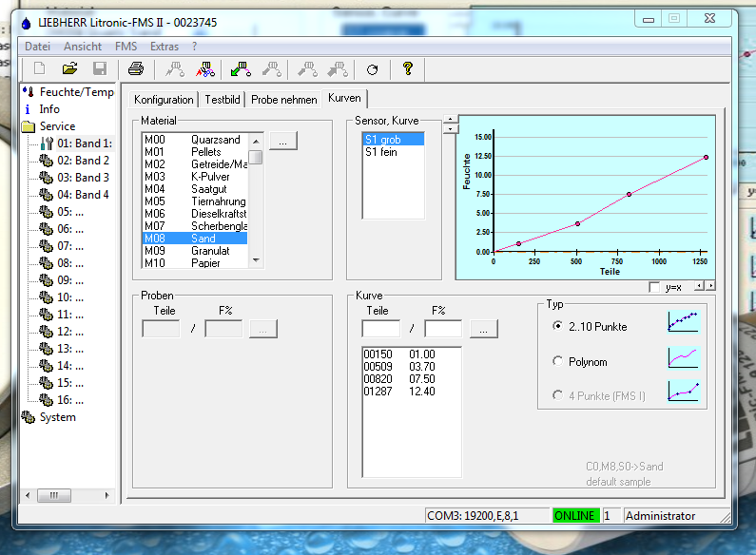The image size is (756, 555).
Task: Select curve point 01287 12.40
Action: coord(411,392)
